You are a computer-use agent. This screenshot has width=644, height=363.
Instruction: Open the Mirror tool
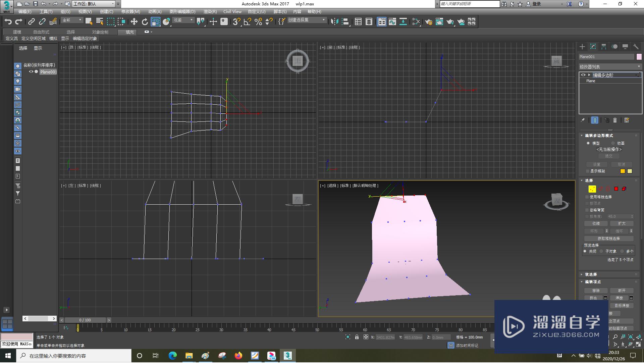tap(334, 22)
